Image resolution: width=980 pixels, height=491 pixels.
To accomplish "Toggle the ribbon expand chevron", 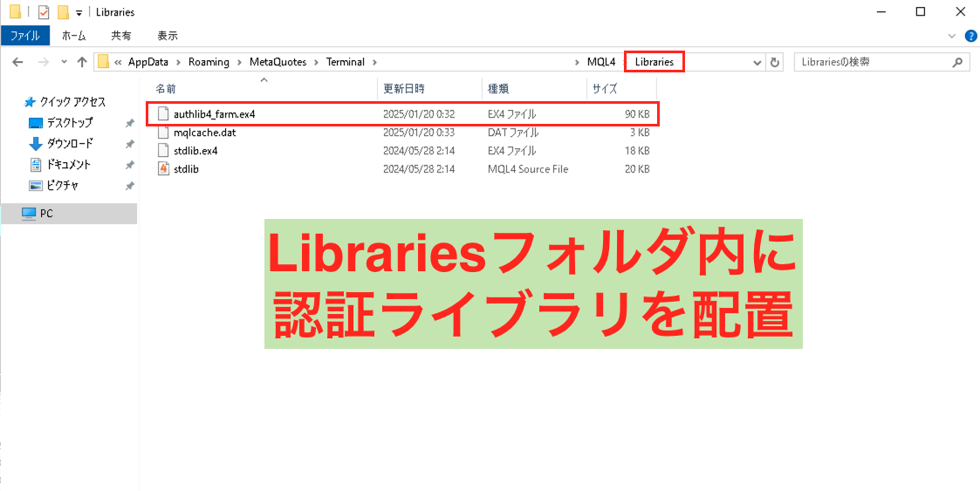I will click(952, 37).
